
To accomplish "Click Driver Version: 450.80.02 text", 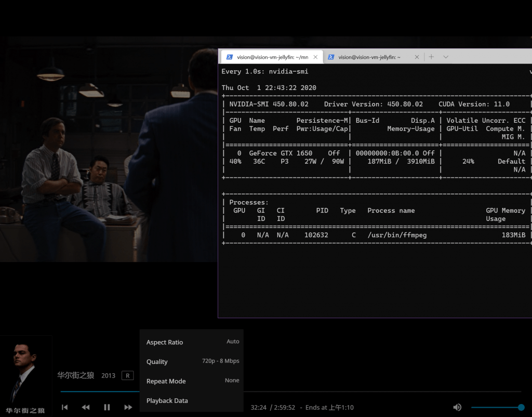I will click(x=373, y=104).
